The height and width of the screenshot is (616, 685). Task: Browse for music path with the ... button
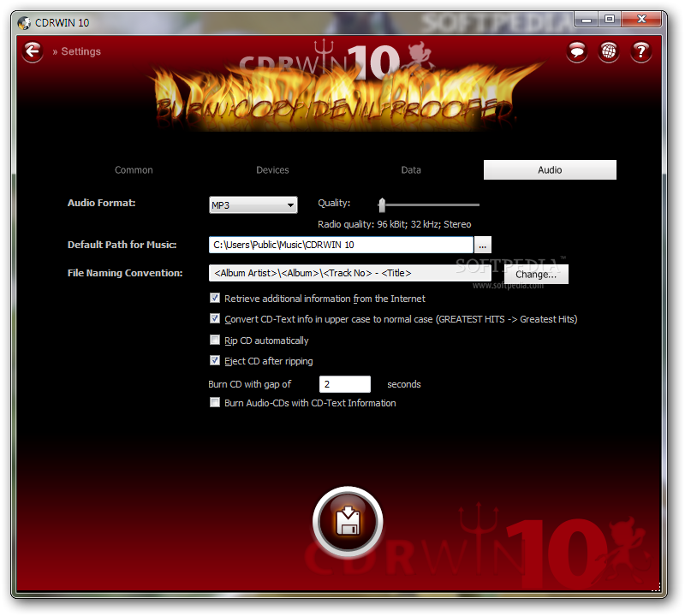[482, 245]
